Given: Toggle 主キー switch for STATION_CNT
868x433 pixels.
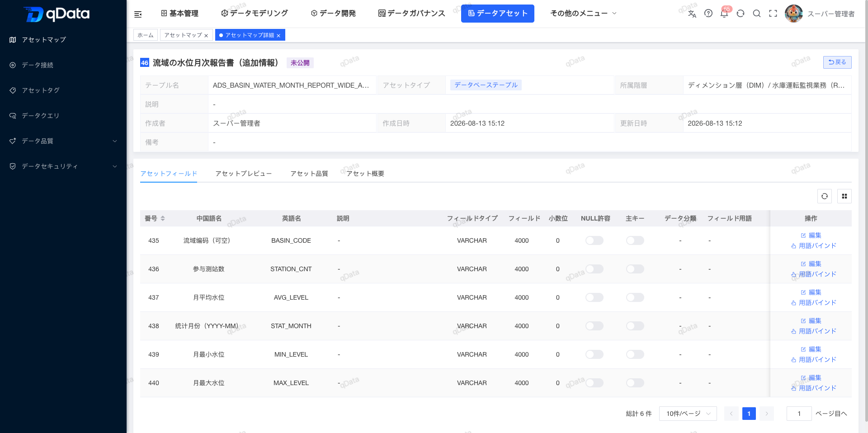Looking at the screenshot, I should [635, 269].
